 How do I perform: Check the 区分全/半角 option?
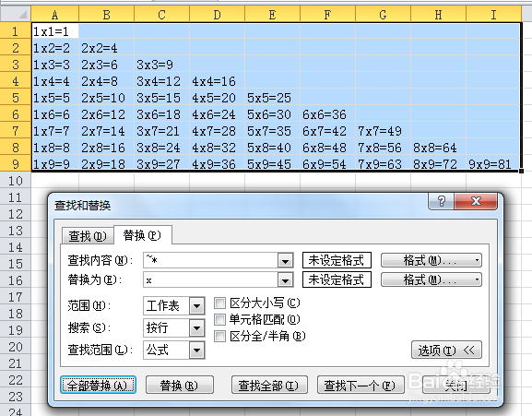tap(219, 337)
